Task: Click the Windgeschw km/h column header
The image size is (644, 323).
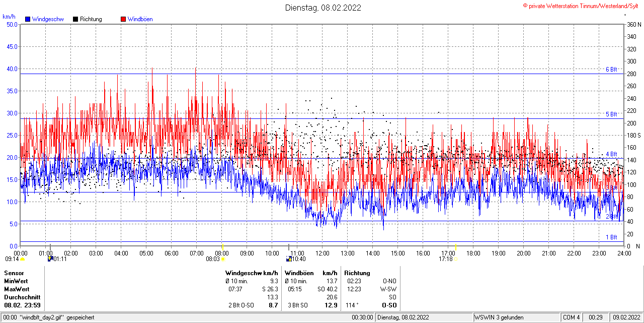Action: [x=252, y=273]
